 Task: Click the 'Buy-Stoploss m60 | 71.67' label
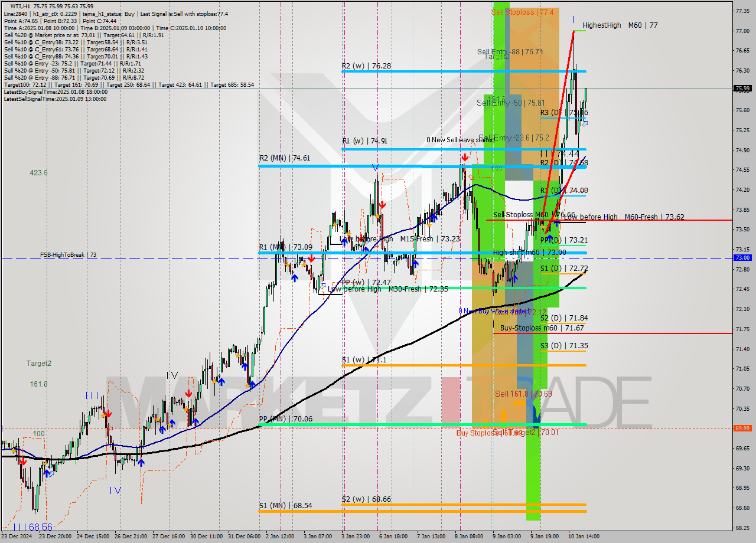pyautogui.click(x=542, y=328)
